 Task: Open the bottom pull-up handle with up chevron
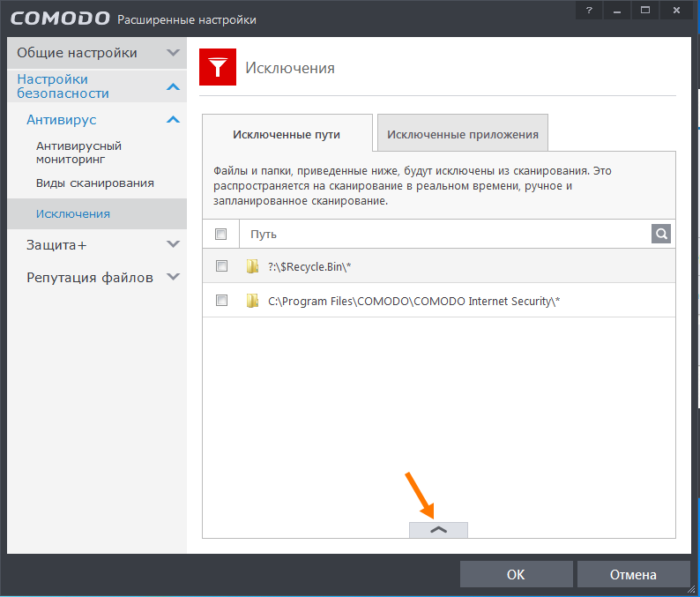tap(438, 530)
